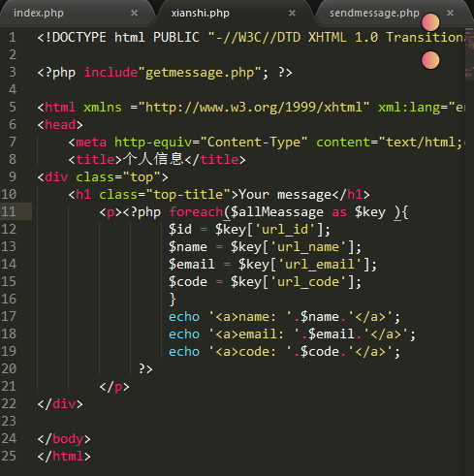Click line number 25 in gutter

click(x=9, y=456)
